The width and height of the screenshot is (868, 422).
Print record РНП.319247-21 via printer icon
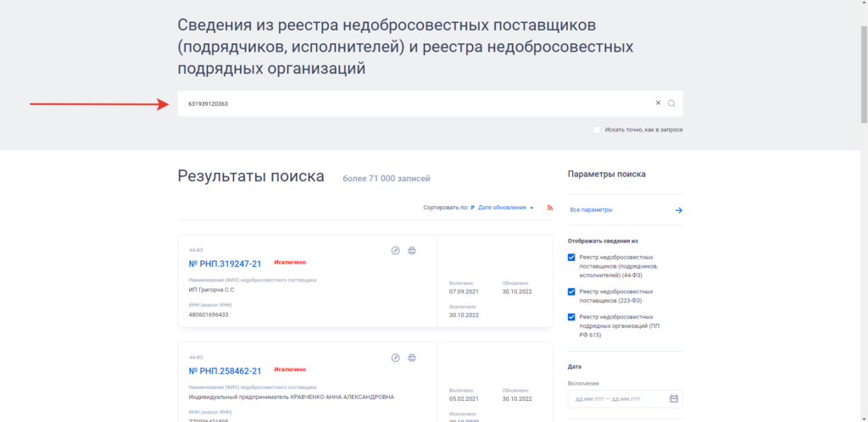coord(412,251)
